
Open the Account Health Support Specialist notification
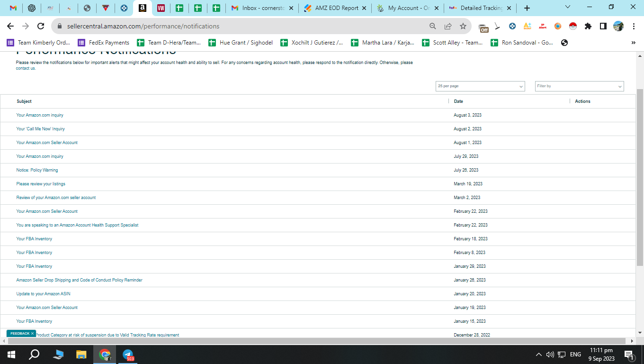(x=77, y=225)
